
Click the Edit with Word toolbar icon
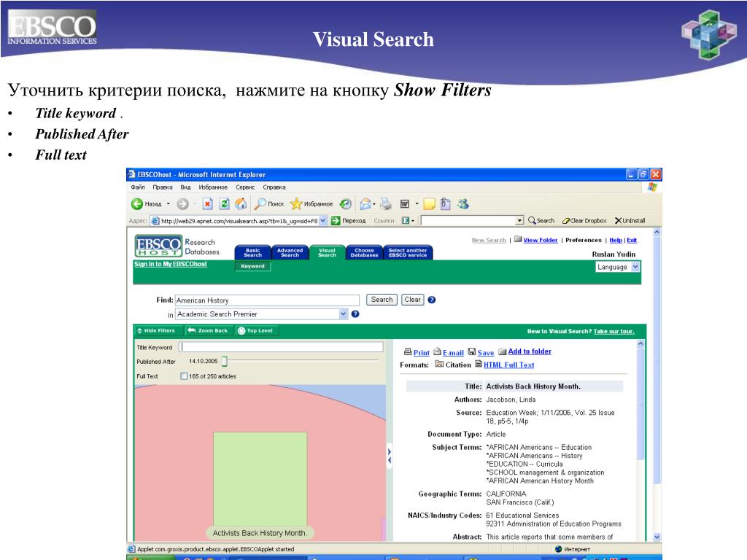point(404,204)
